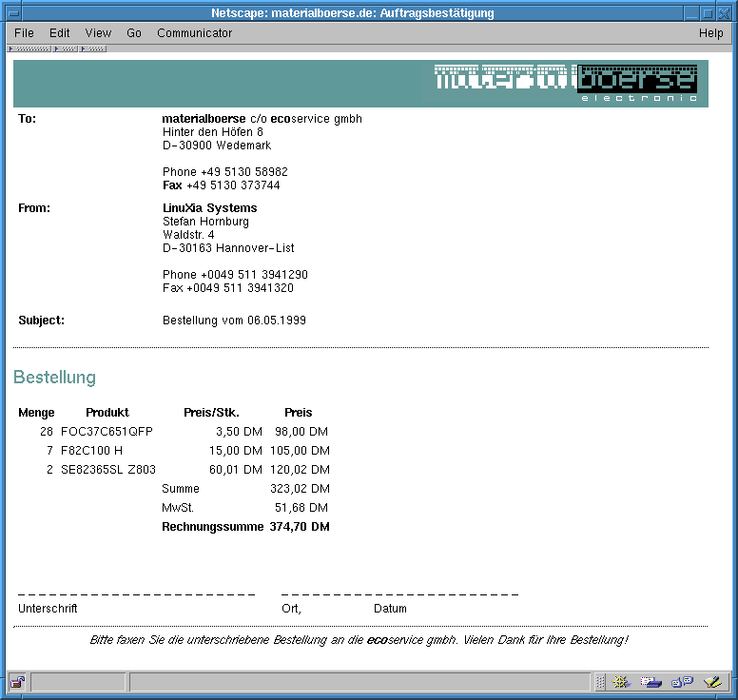Click the materialboerse electronic logo banner
This screenshot has width=738, height=700.
tap(567, 83)
